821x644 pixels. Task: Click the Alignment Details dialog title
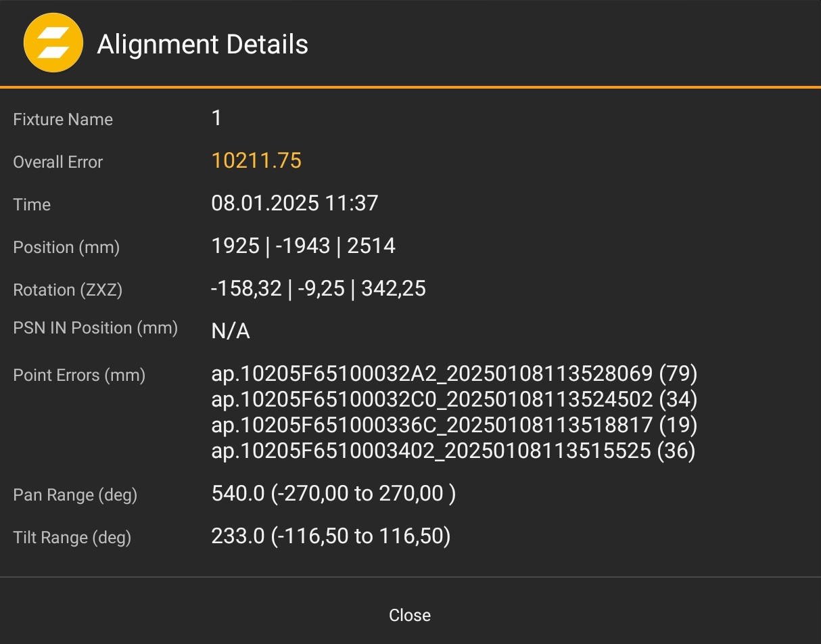click(202, 43)
